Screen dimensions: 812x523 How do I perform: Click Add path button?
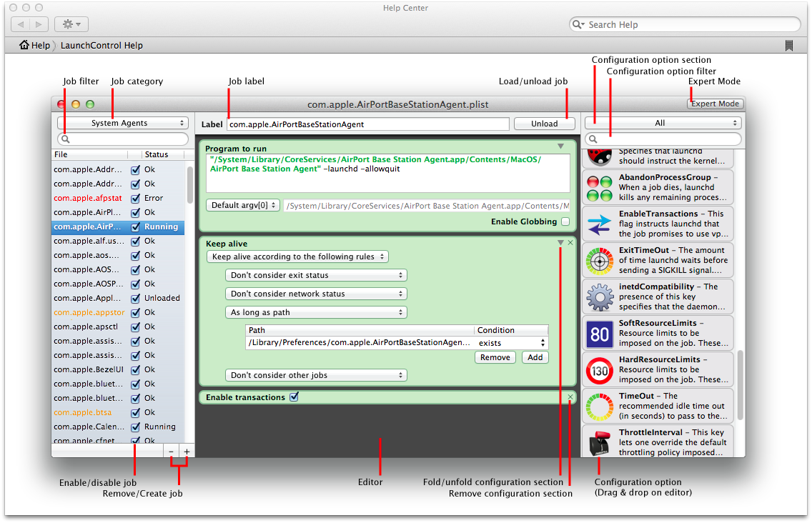pyautogui.click(x=535, y=357)
